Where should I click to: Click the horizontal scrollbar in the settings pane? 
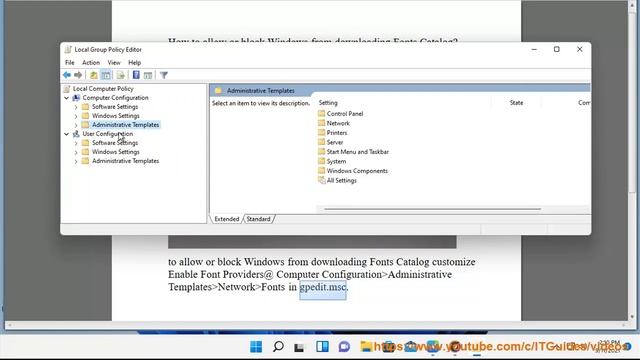(x=432, y=209)
